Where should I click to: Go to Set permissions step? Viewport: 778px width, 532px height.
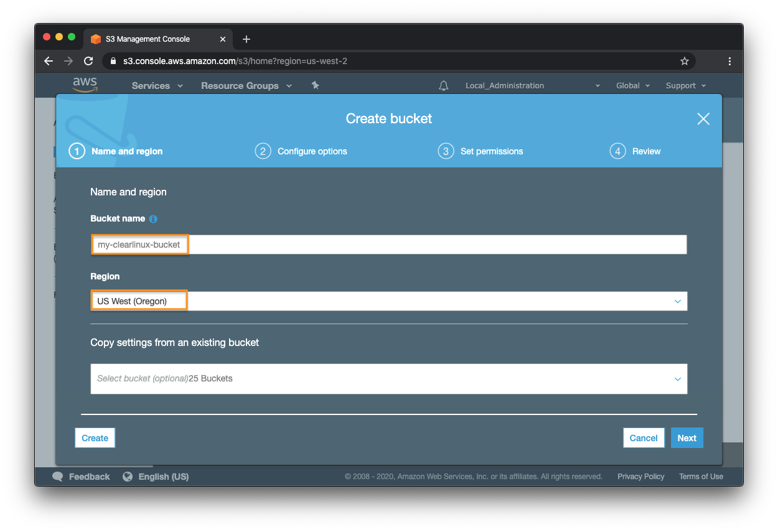492,151
